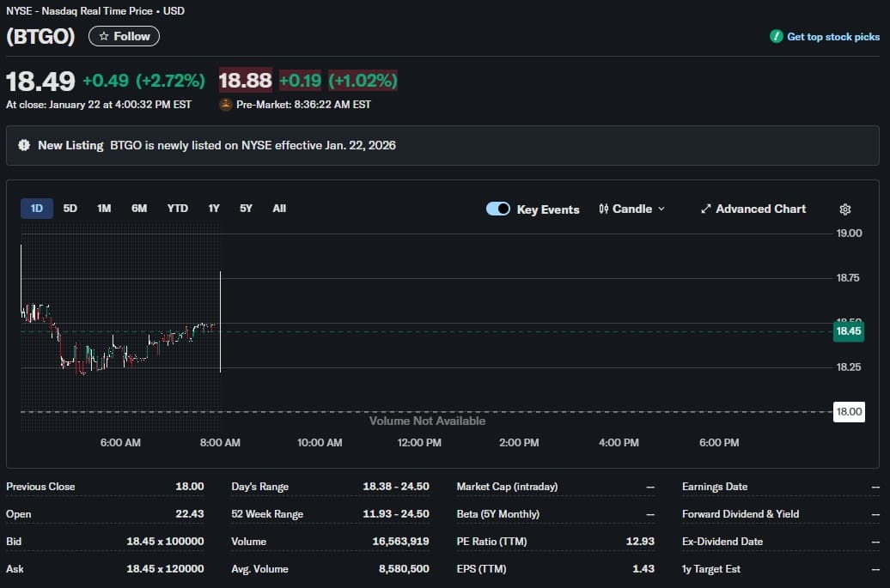890x588 pixels.
Task: Click the Pre-Market sunrise icon
Action: tap(226, 105)
